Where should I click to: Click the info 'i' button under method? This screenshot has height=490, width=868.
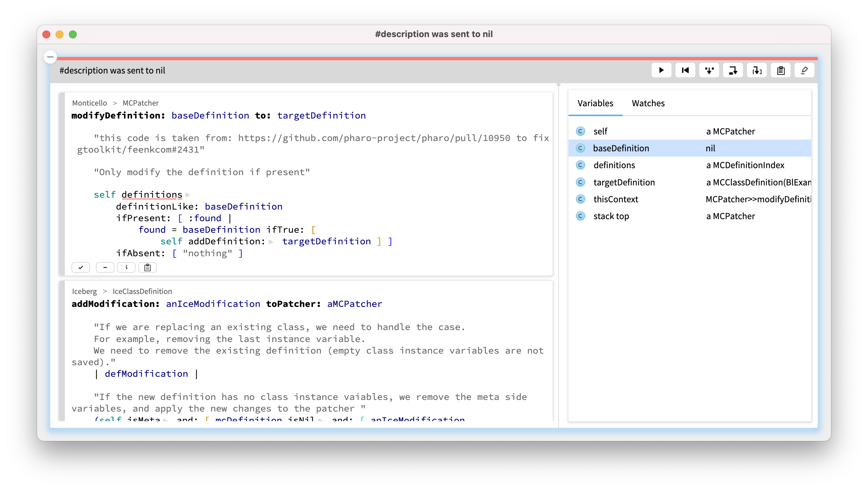[126, 268]
